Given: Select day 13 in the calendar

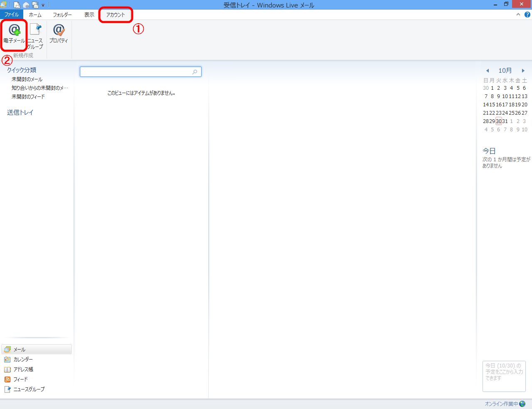Looking at the screenshot, I should click(x=525, y=96).
